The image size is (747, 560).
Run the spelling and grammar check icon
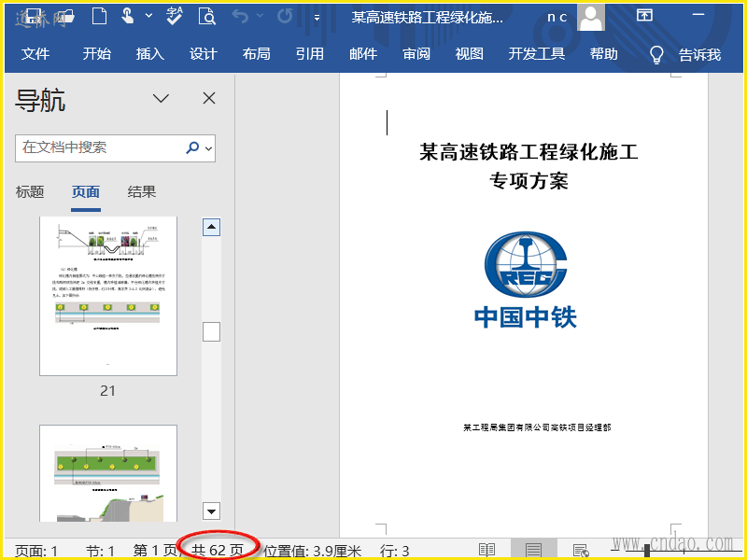coord(175,17)
